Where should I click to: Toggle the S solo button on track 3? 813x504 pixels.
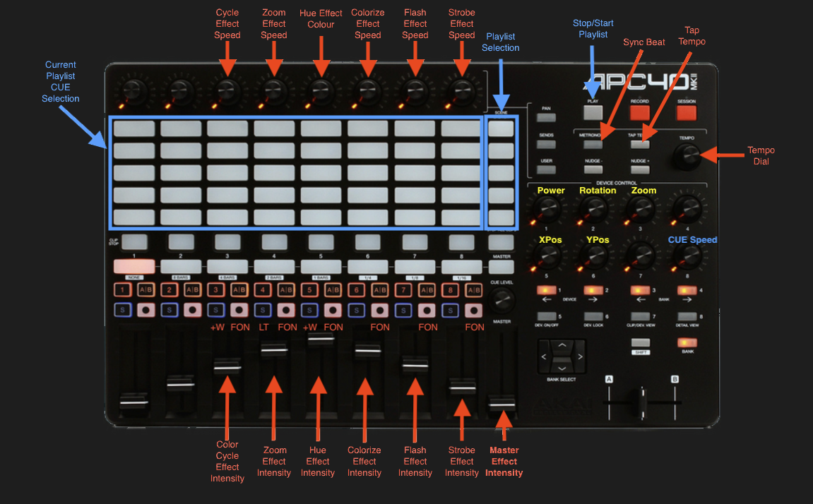(215, 311)
